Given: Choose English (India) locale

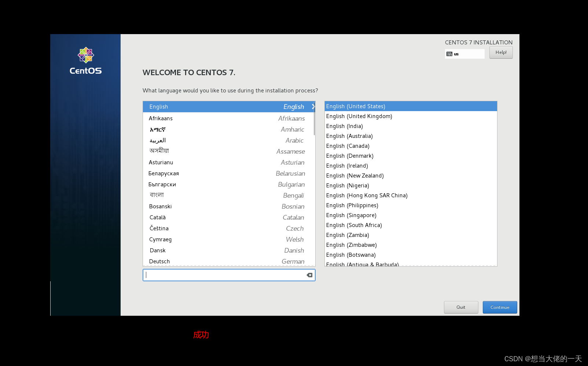Looking at the screenshot, I should [411, 126].
